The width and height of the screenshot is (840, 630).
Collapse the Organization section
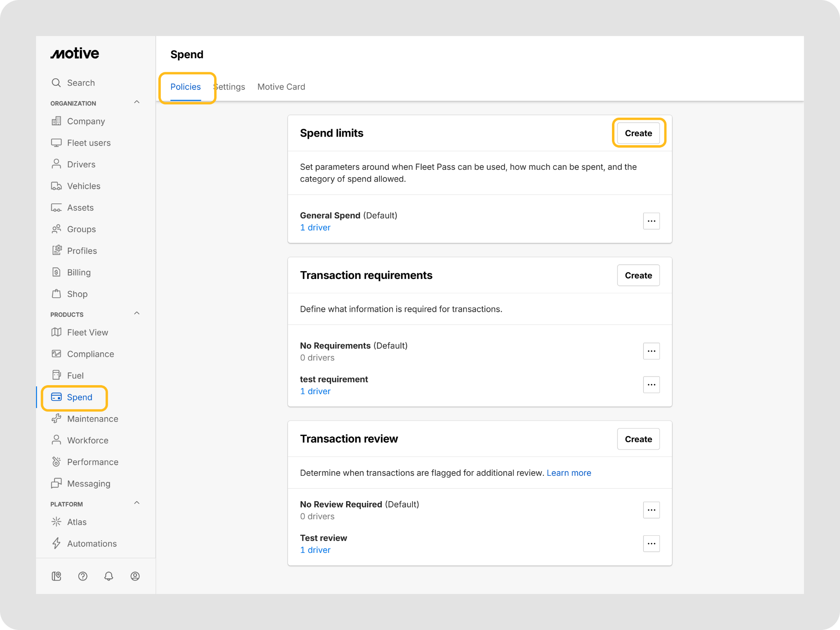point(137,102)
